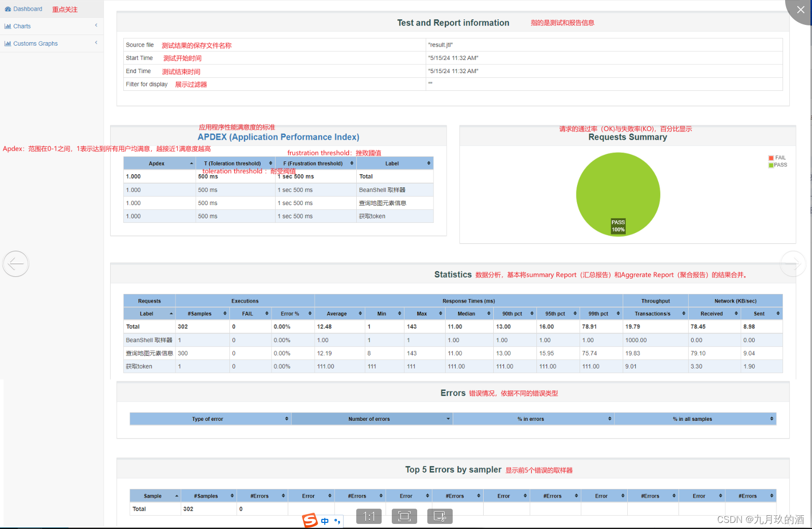This screenshot has width=812, height=529.
Task: Sort APDEX table by Label column
Action: pyautogui.click(x=395, y=163)
